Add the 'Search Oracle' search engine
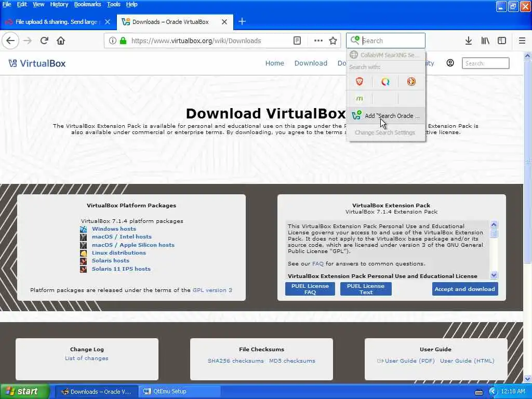This screenshot has width=532, height=399. coord(387,116)
